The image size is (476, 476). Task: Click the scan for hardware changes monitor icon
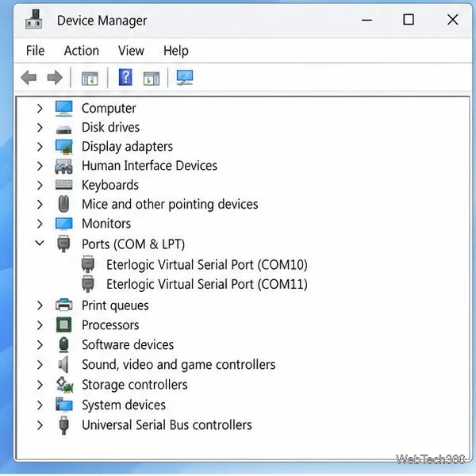tap(185, 78)
